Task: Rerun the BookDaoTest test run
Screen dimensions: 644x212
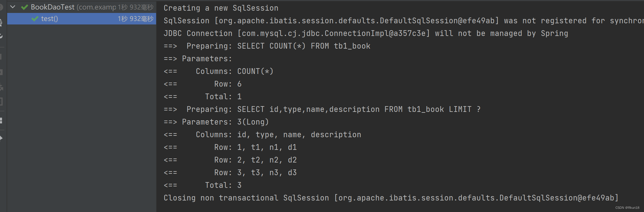Action: click(1, 7)
